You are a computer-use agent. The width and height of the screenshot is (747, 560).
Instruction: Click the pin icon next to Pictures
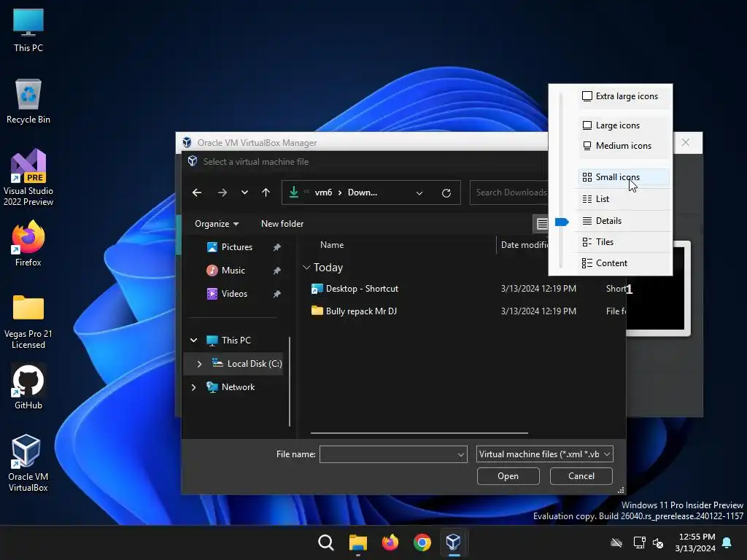pyautogui.click(x=276, y=247)
